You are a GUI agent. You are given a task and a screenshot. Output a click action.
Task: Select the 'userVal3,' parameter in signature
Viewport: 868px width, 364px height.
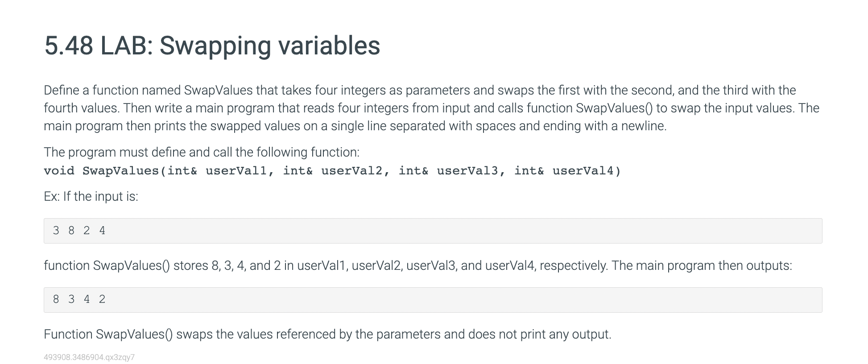click(471, 171)
